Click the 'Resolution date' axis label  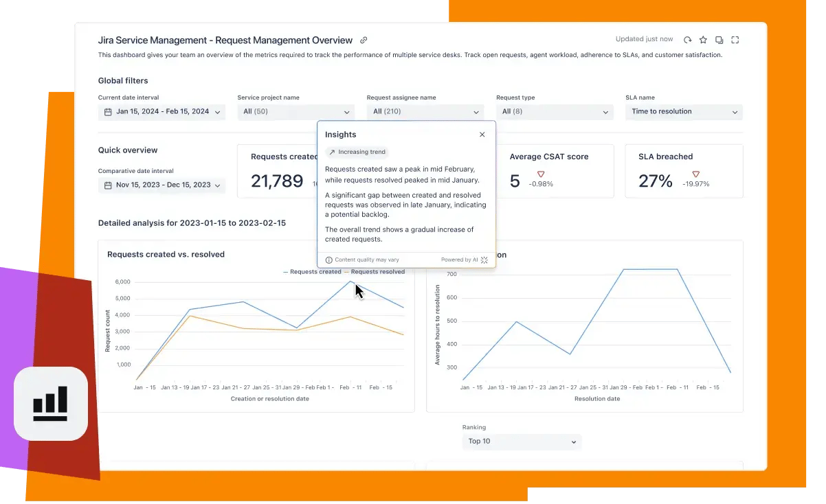tap(597, 399)
